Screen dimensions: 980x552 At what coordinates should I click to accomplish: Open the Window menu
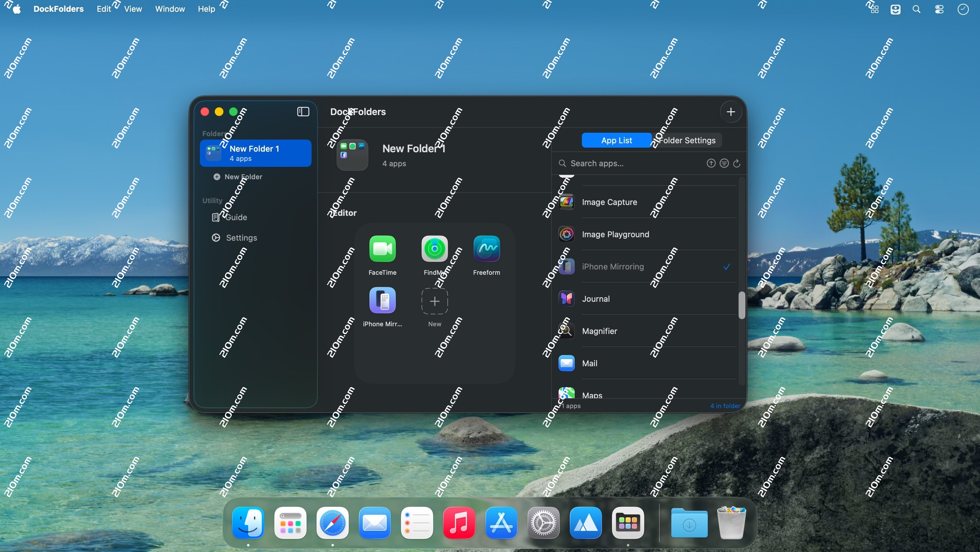tap(170, 9)
